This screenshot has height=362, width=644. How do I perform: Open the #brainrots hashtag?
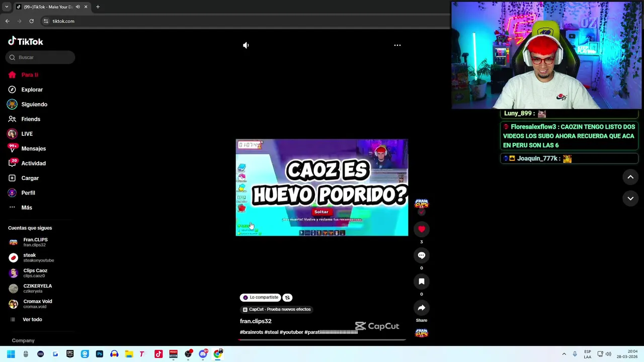click(x=251, y=332)
